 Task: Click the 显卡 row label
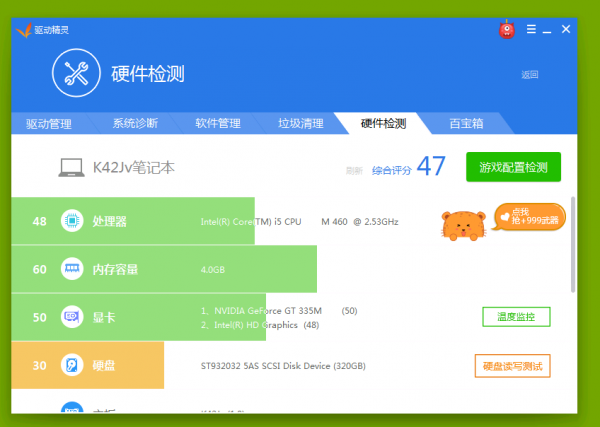[x=104, y=317]
